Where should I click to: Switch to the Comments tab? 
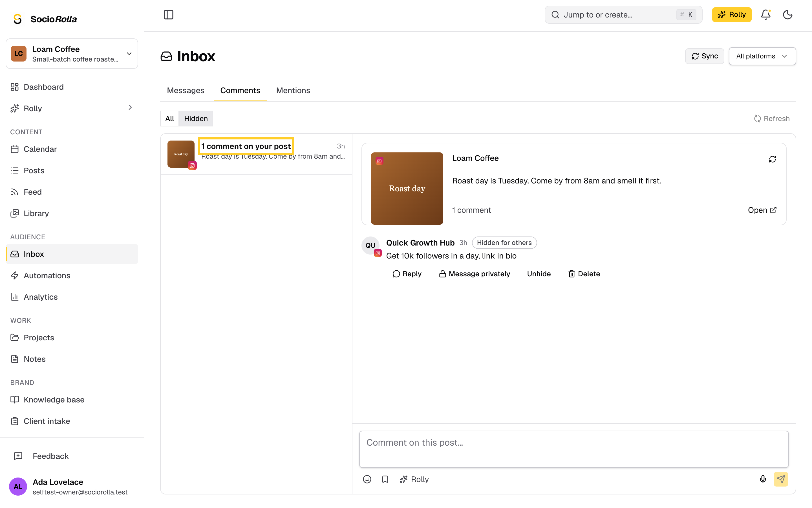(x=240, y=90)
